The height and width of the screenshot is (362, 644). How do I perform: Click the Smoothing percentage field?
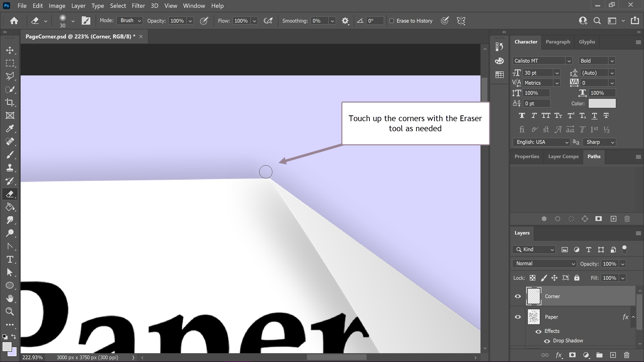pos(319,21)
